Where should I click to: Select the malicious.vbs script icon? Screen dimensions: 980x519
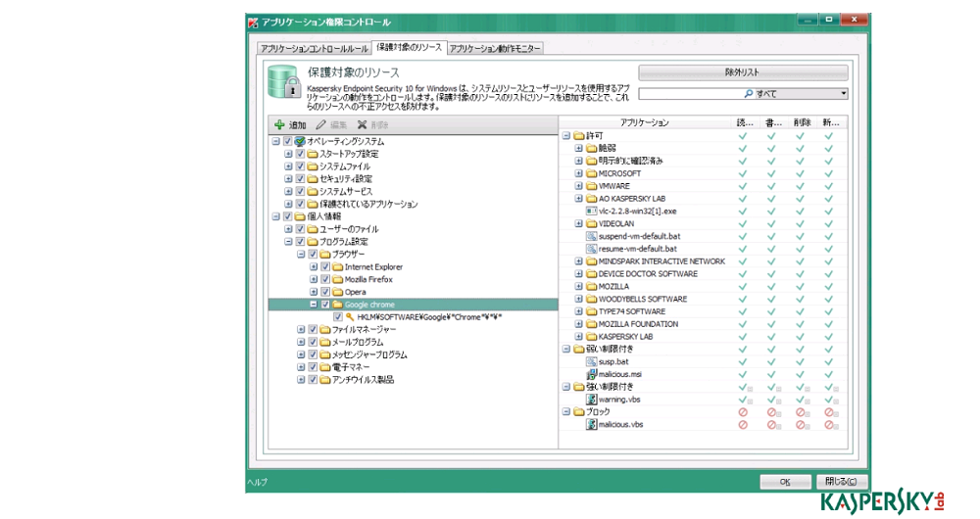[x=591, y=424]
